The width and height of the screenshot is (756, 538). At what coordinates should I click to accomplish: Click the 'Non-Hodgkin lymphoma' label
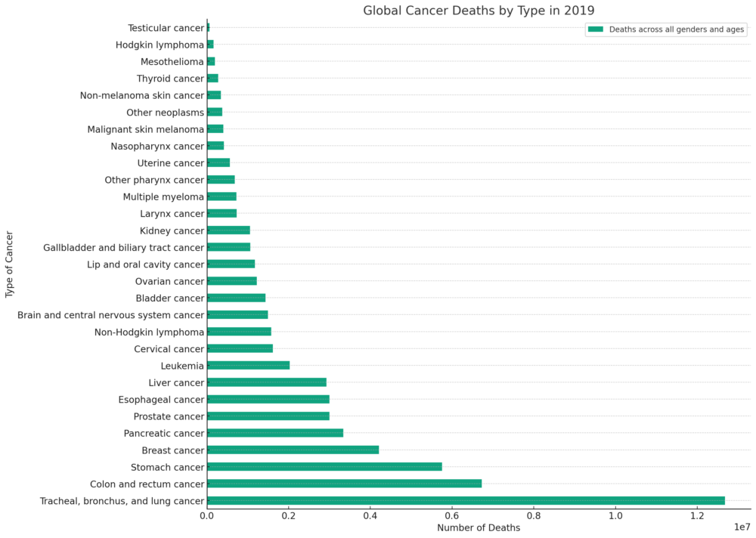click(x=149, y=332)
